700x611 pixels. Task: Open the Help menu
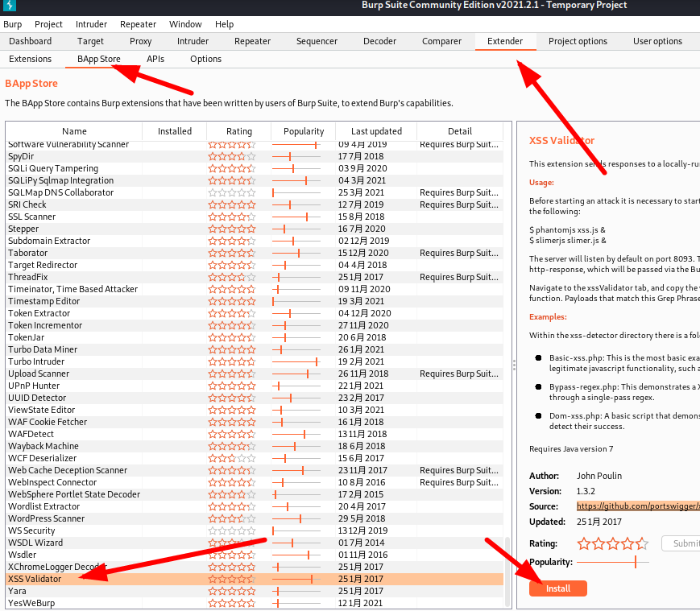224,24
